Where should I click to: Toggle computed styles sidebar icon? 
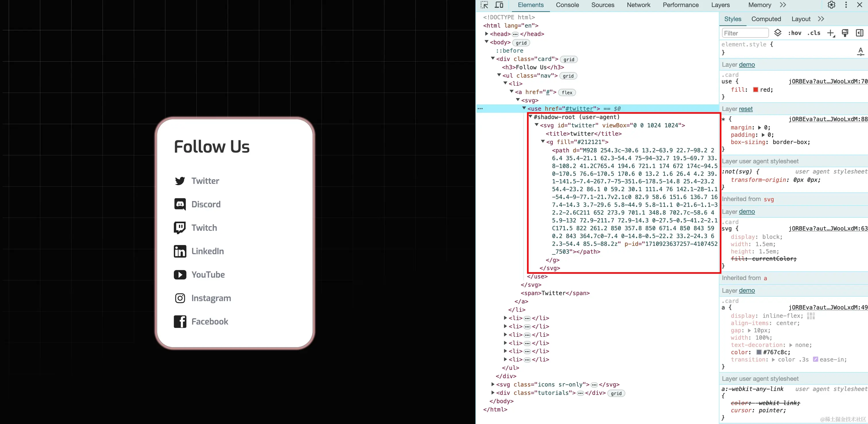860,33
